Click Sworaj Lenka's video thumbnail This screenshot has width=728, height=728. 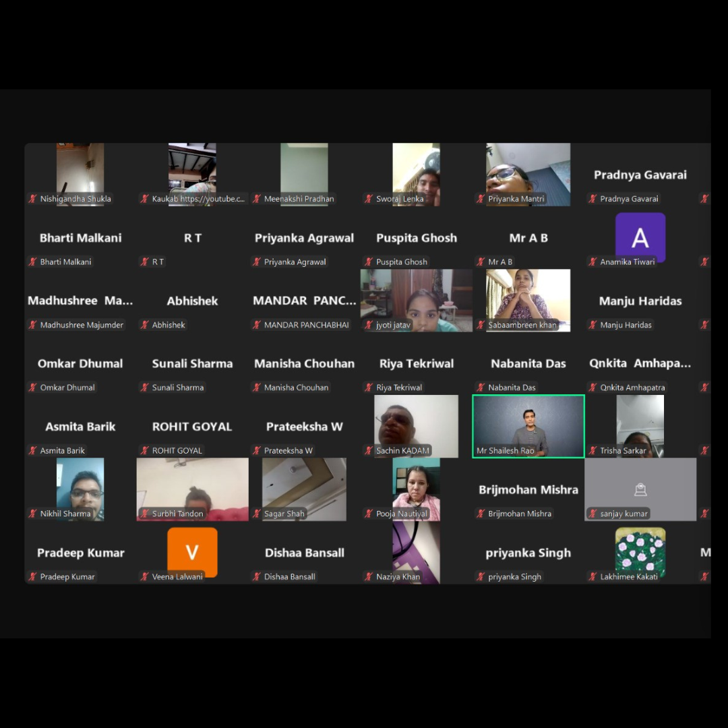(x=416, y=174)
